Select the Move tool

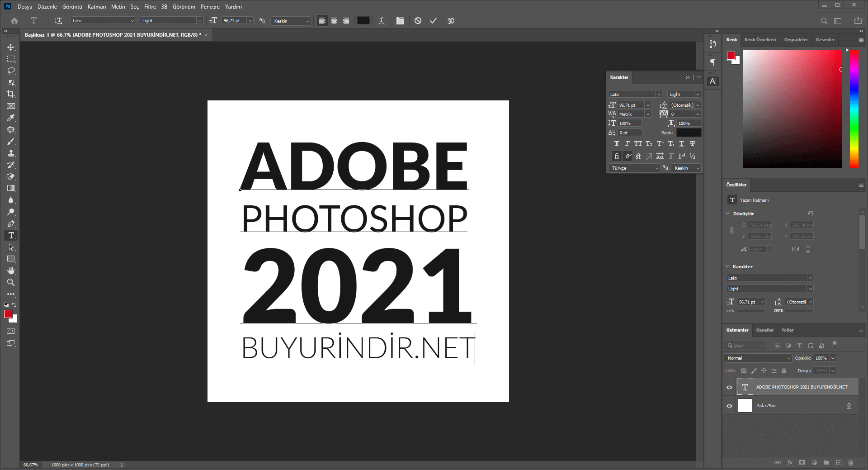(11, 47)
